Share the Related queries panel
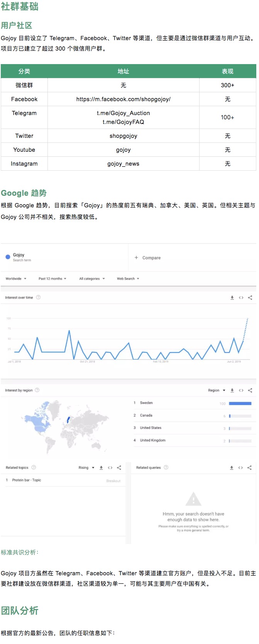259x644 pixels. (249, 468)
